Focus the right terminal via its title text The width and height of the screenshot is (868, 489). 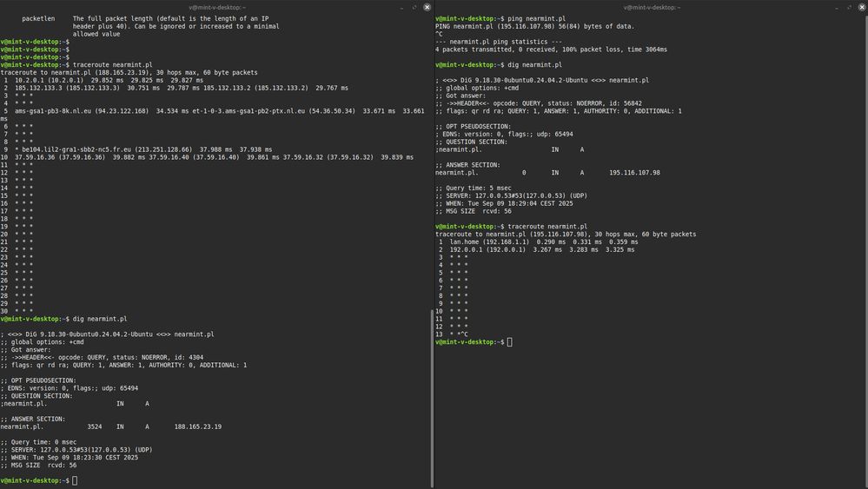(651, 7)
